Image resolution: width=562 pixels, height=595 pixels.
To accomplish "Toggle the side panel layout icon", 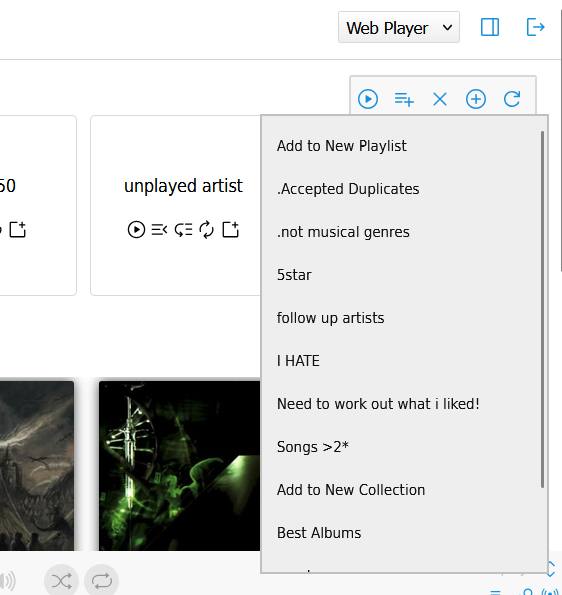I will [x=490, y=27].
